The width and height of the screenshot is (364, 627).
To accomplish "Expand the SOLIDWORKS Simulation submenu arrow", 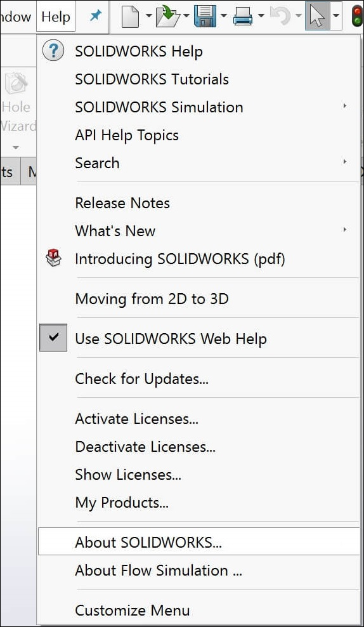I will point(344,106).
